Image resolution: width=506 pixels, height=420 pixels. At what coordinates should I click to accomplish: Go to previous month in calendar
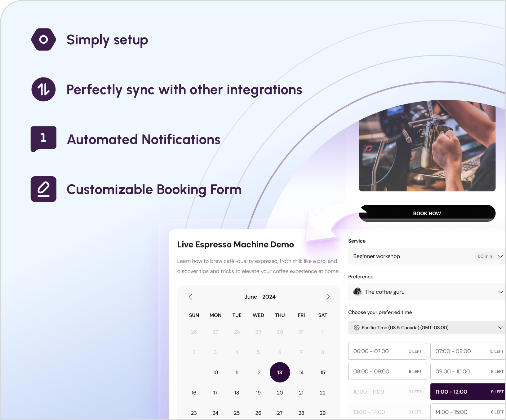pos(191,297)
